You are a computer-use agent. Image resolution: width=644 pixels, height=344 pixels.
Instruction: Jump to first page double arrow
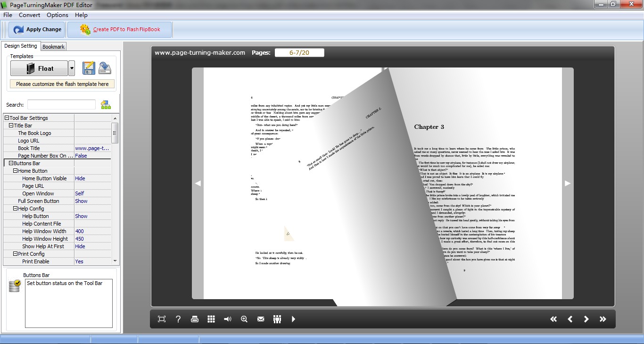(553, 319)
